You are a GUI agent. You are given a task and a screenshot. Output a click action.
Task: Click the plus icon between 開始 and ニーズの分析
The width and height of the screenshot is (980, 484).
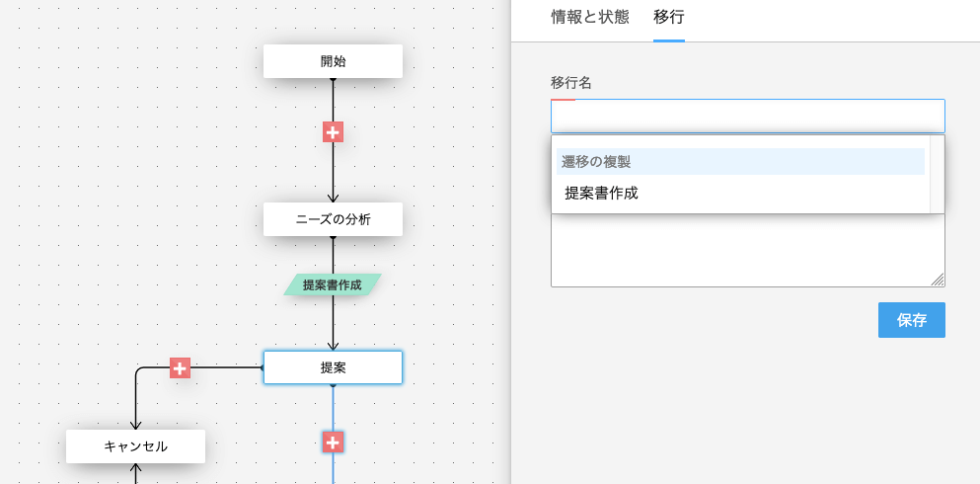pos(333,132)
